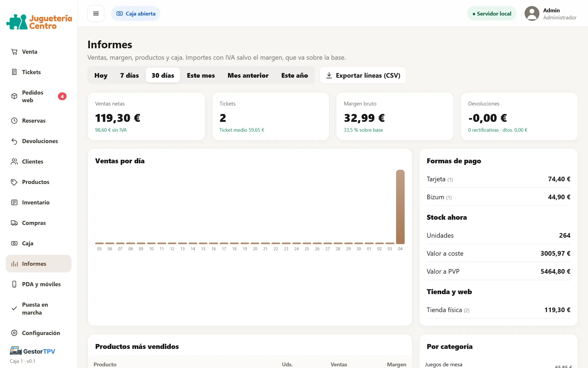Screen dimensions: 588x368
Task: Select the 30 días period tab
Action: tap(163, 75)
